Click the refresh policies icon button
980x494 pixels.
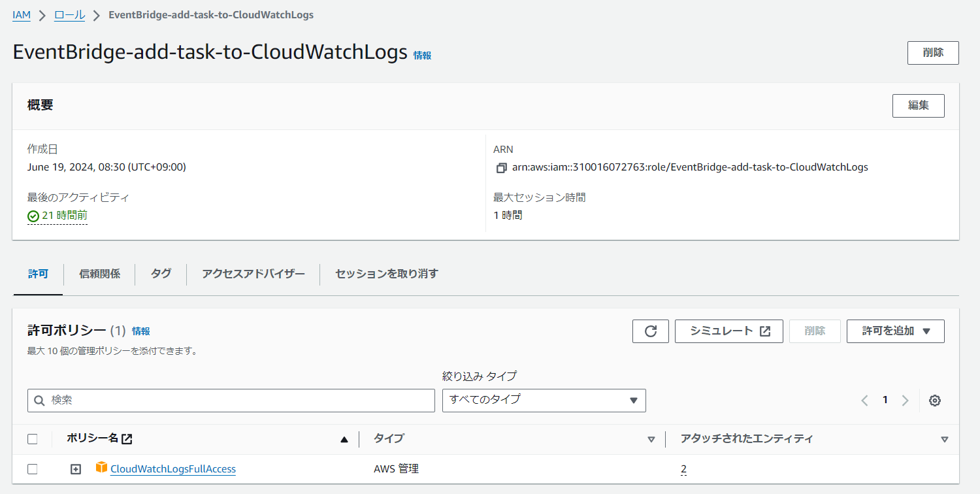(650, 331)
